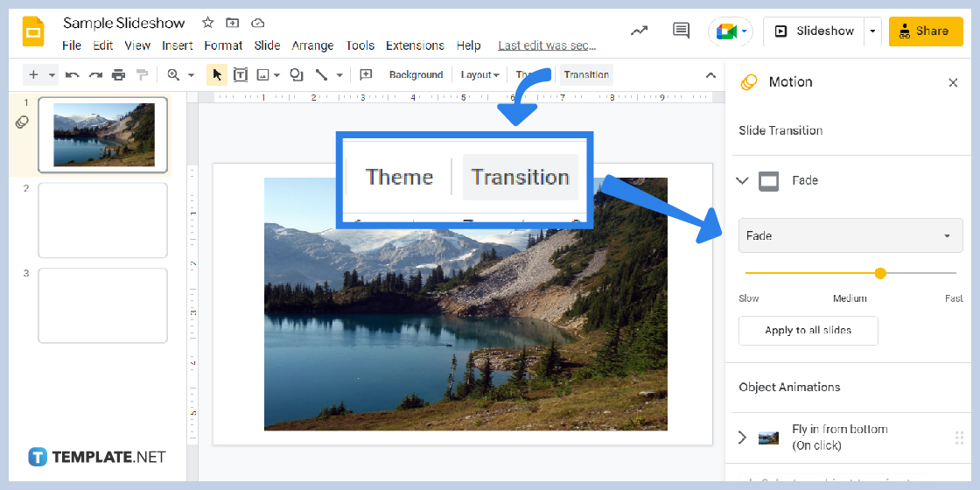Select the text box tool
This screenshot has width=980, height=490.
(x=240, y=75)
